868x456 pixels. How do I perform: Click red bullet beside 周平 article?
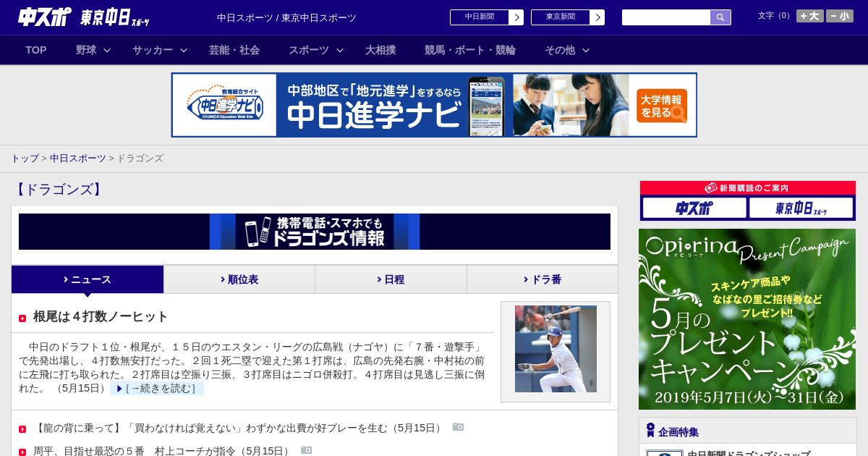22,452
